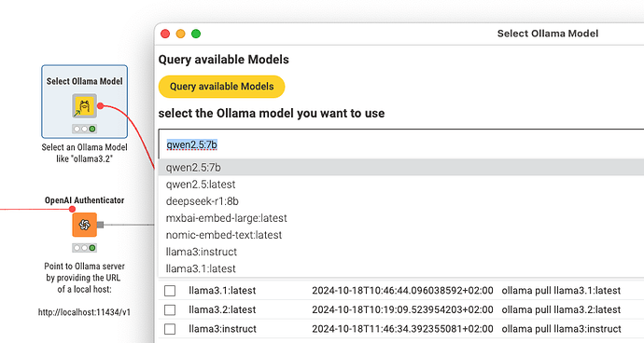Click the Query available Models button
Viewport: 644px width, 343px height.
click(221, 87)
